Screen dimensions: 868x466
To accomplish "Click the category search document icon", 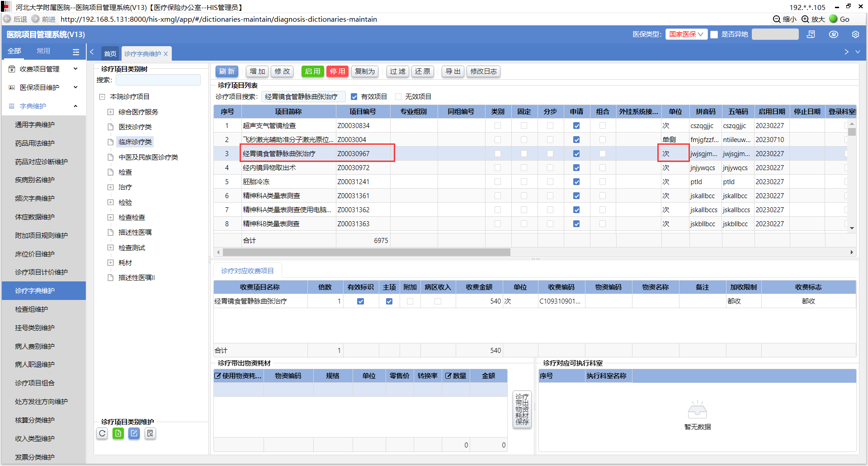I will pyautogui.click(x=150, y=433).
